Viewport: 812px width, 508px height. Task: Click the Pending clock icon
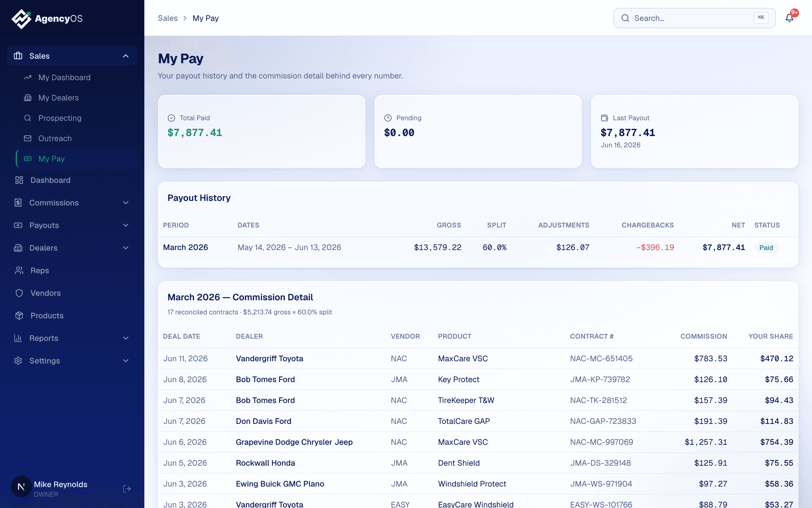tap(388, 118)
